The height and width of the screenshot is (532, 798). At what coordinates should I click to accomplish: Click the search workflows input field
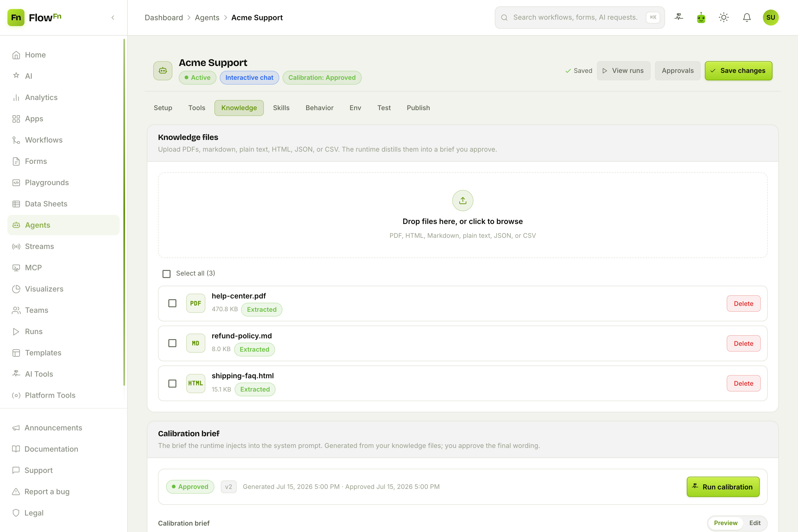(580, 17)
